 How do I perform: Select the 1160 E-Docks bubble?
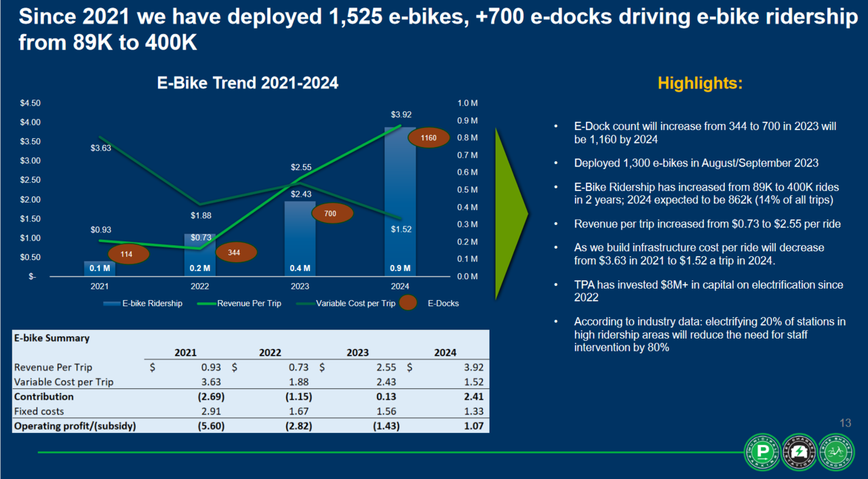[x=428, y=138]
